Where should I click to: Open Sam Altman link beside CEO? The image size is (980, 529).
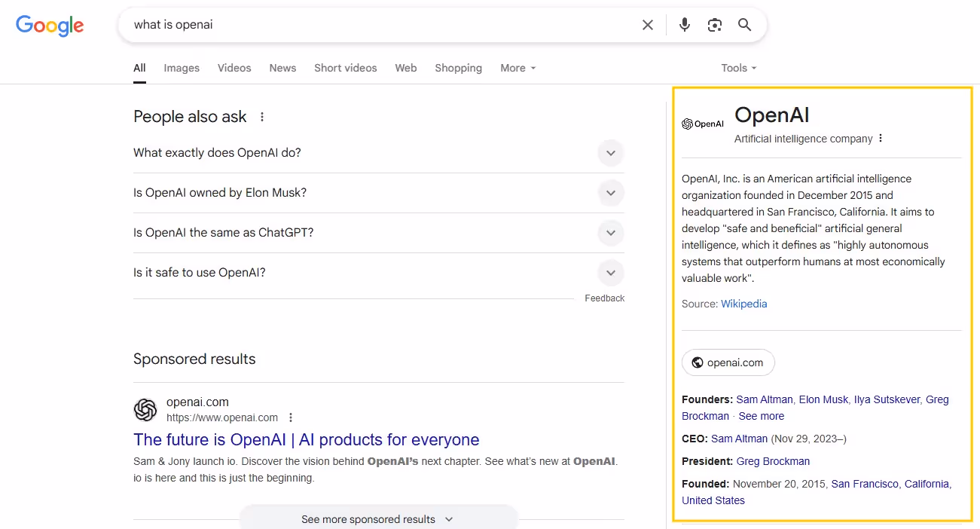[x=740, y=439]
